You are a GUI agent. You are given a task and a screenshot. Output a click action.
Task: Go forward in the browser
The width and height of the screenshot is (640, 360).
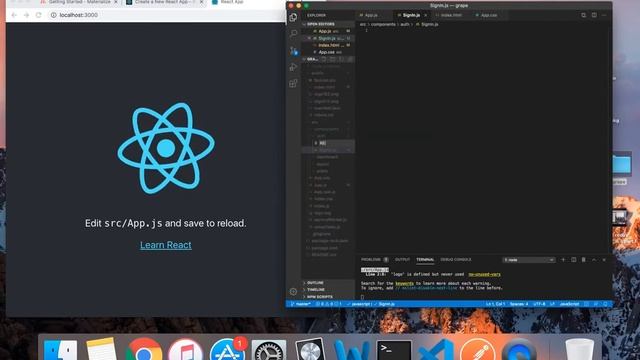click(x=27, y=15)
